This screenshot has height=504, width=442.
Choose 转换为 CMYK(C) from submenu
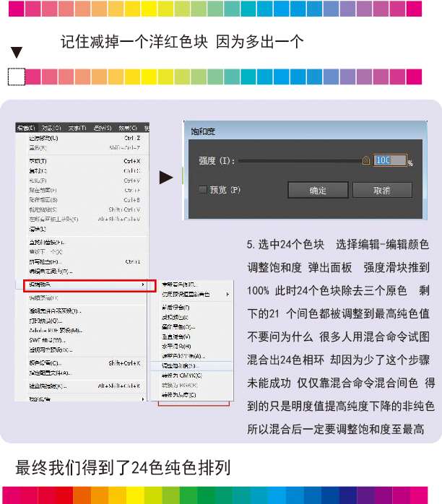click(x=178, y=375)
